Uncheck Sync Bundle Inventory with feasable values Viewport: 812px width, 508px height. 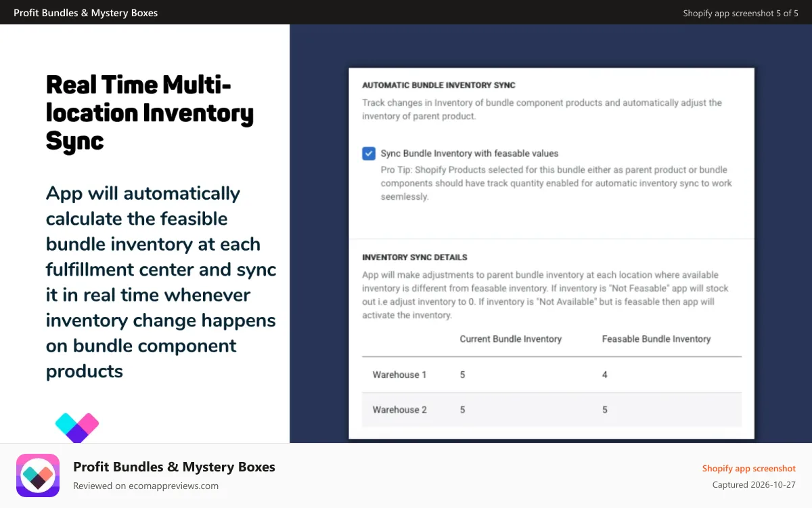pyautogui.click(x=369, y=153)
